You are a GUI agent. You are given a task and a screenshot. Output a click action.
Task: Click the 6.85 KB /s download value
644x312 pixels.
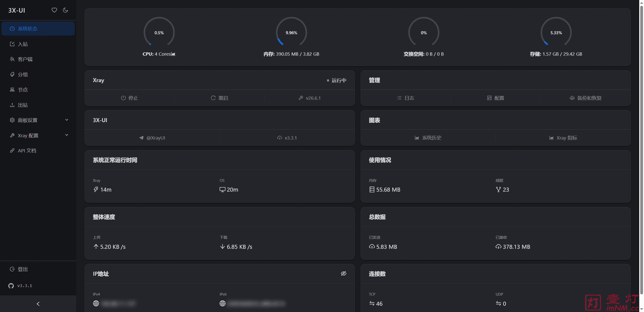pos(239,247)
